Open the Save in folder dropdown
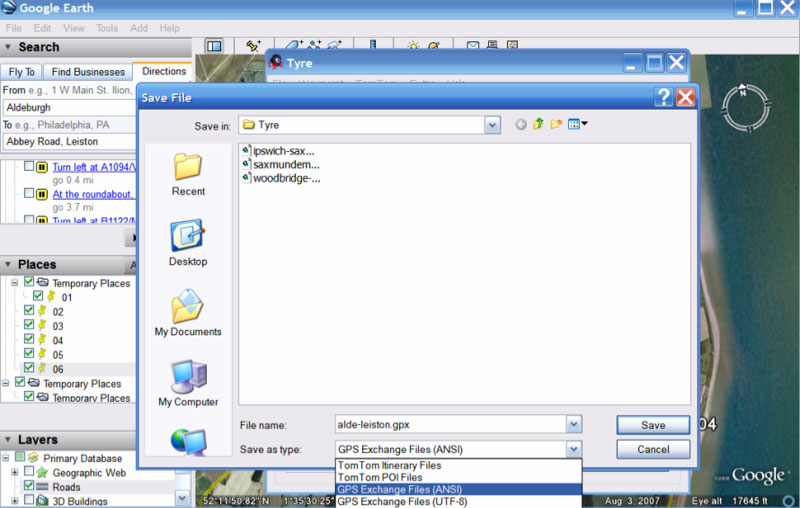 click(492, 125)
